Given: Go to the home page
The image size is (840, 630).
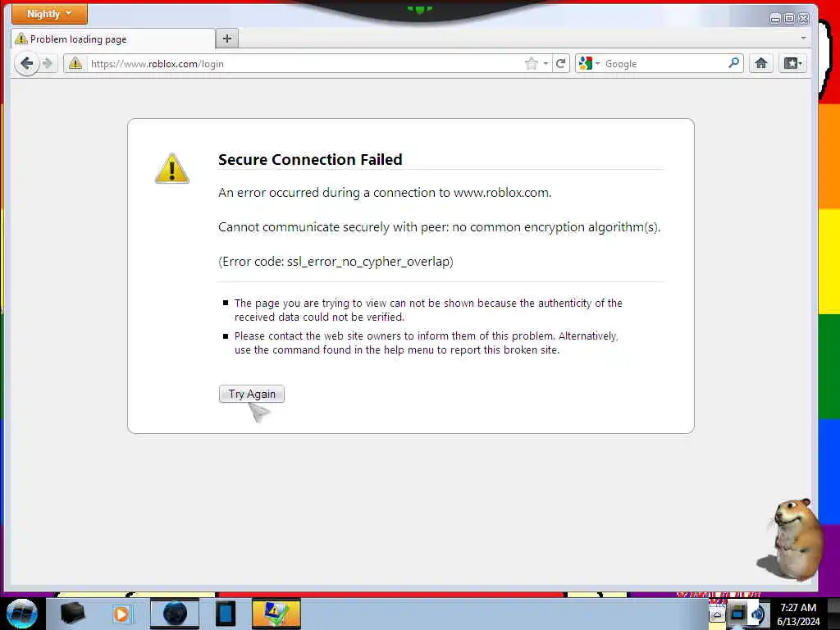Looking at the screenshot, I should pyautogui.click(x=760, y=64).
